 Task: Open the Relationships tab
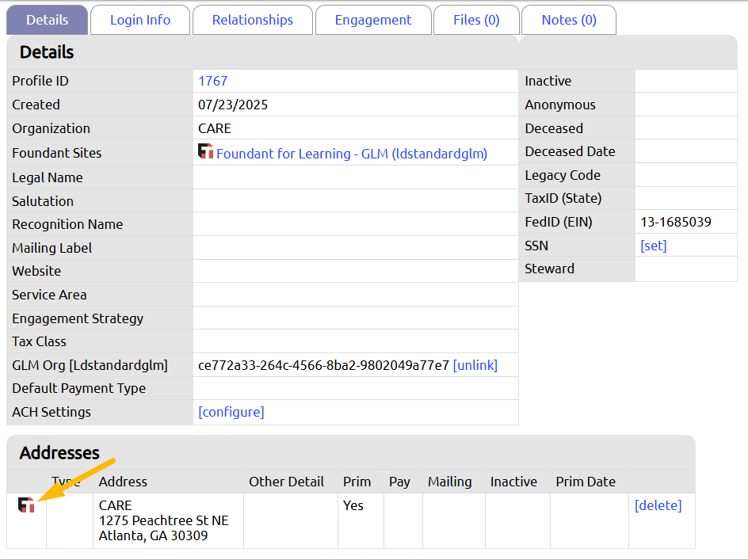coord(252,19)
